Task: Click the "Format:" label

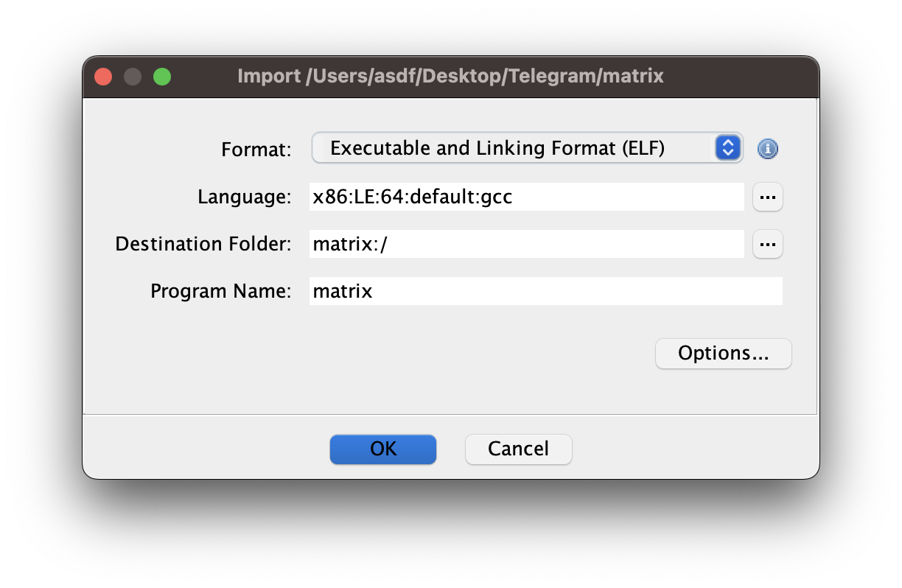Action: [x=256, y=150]
